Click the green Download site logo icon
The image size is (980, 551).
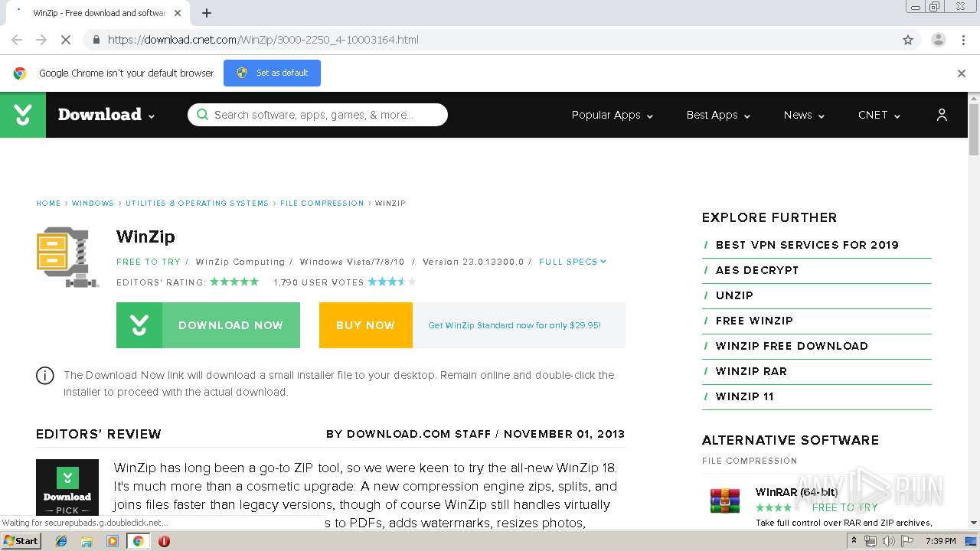(x=23, y=115)
